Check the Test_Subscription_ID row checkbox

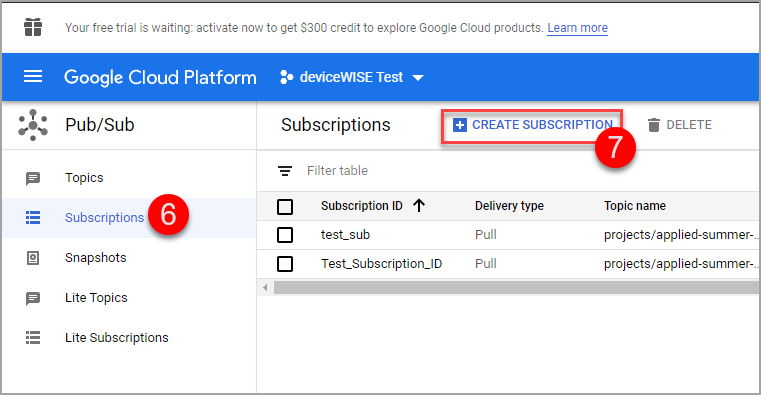285,264
